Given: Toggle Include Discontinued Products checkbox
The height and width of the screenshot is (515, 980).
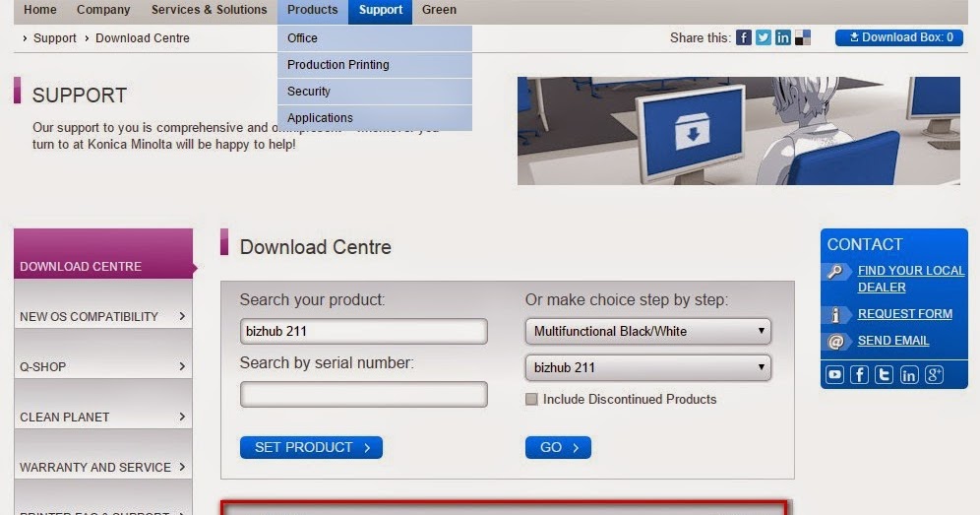Looking at the screenshot, I should tap(531, 399).
